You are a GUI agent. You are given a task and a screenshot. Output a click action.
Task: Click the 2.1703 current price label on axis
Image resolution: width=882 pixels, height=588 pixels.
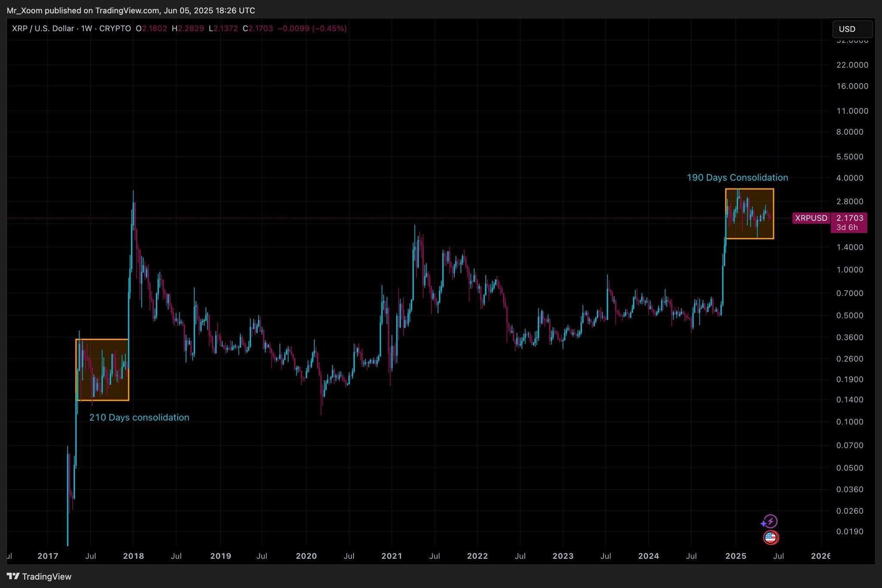pos(849,218)
